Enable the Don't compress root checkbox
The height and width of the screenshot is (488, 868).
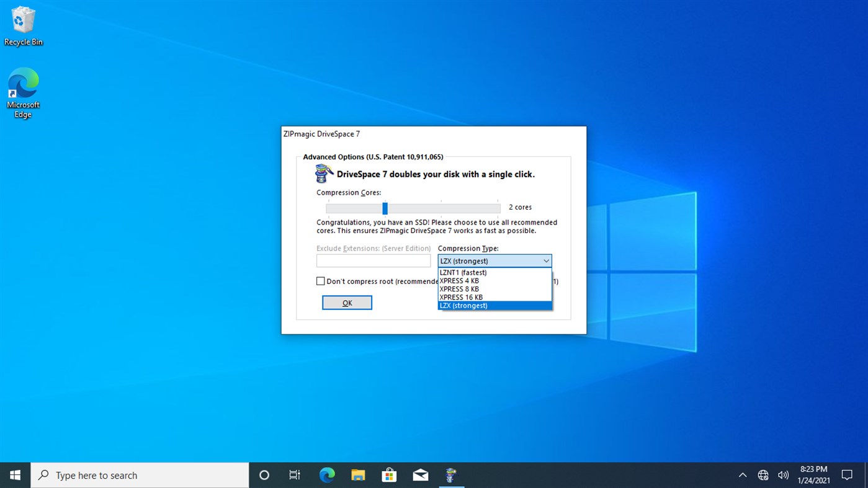pos(320,280)
